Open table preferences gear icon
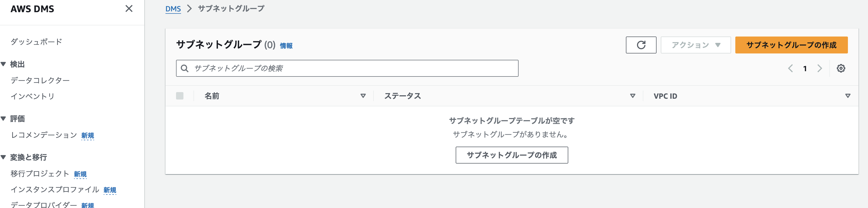Viewport: 868px width, 208px height. 840,69
